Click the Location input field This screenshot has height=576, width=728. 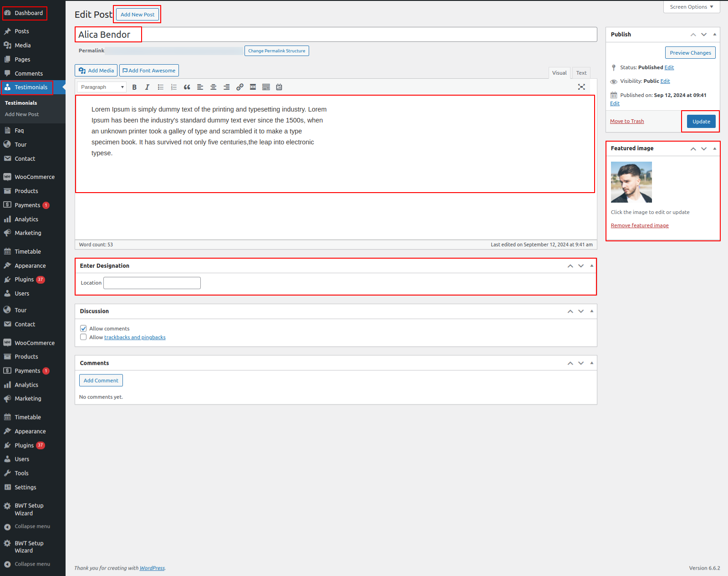pos(152,283)
